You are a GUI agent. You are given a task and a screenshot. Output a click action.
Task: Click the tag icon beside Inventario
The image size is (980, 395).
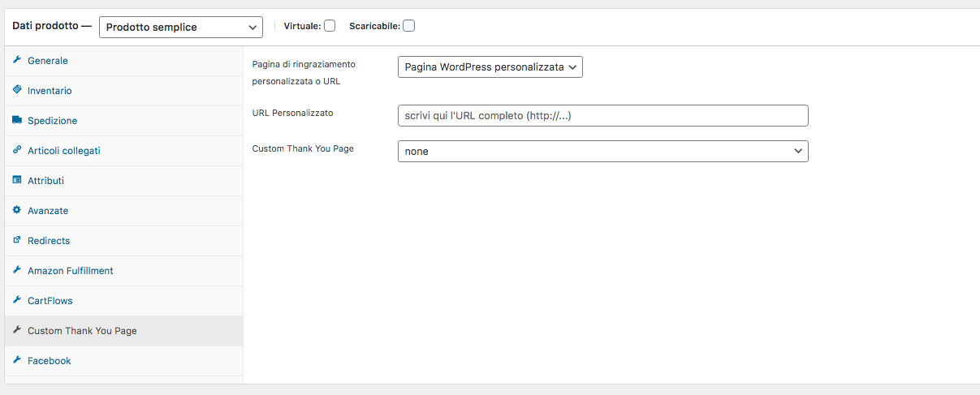click(x=17, y=90)
